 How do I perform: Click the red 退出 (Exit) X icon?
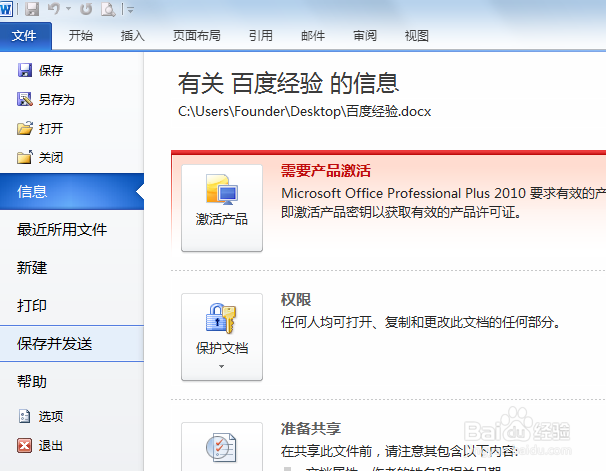coord(24,445)
